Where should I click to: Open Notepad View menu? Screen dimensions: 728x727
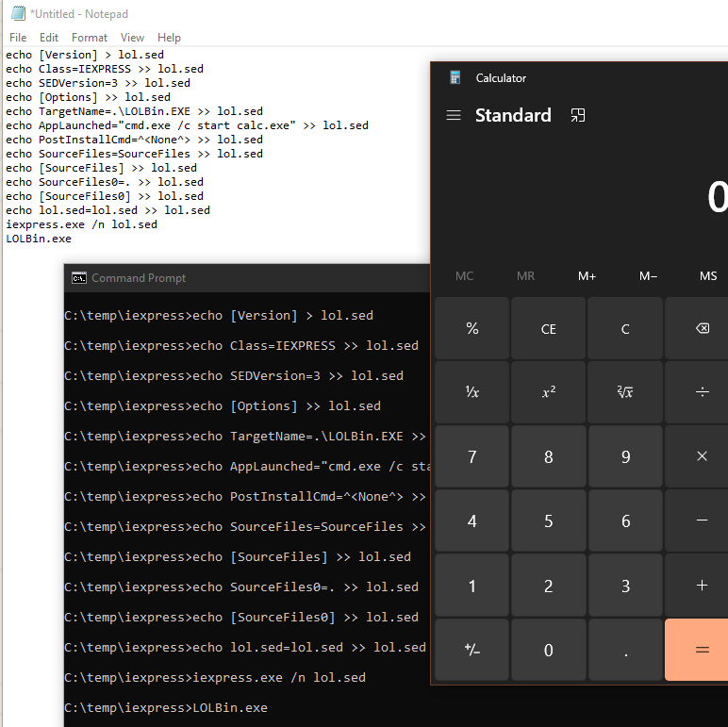coord(132,38)
